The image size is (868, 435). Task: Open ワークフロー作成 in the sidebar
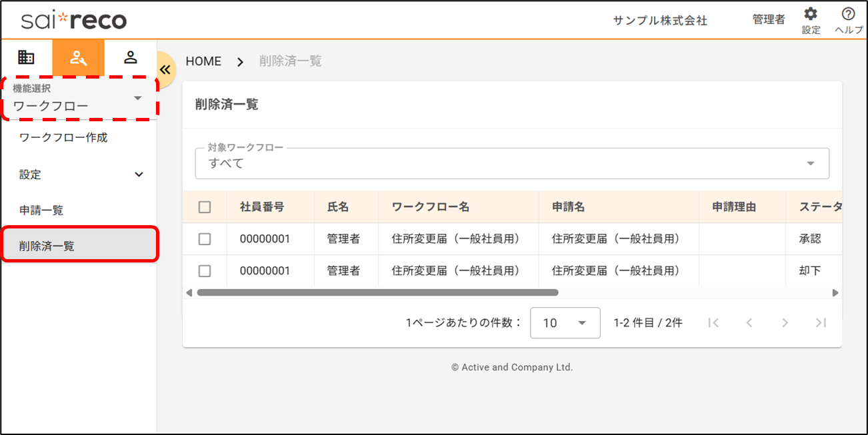[63, 138]
